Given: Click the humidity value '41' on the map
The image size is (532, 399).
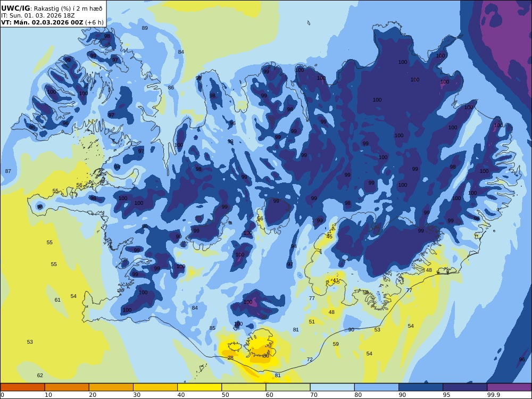Looking at the screenshot, I should point(336,280).
